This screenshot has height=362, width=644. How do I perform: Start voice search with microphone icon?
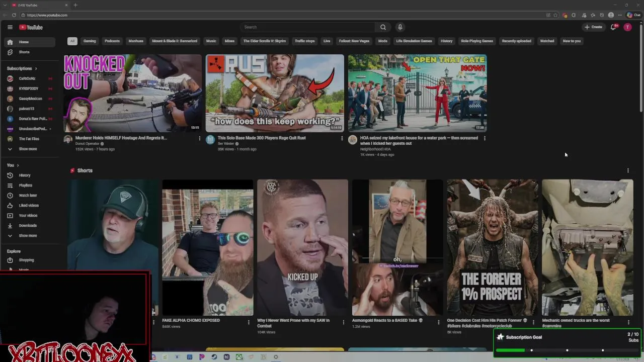pos(400,27)
